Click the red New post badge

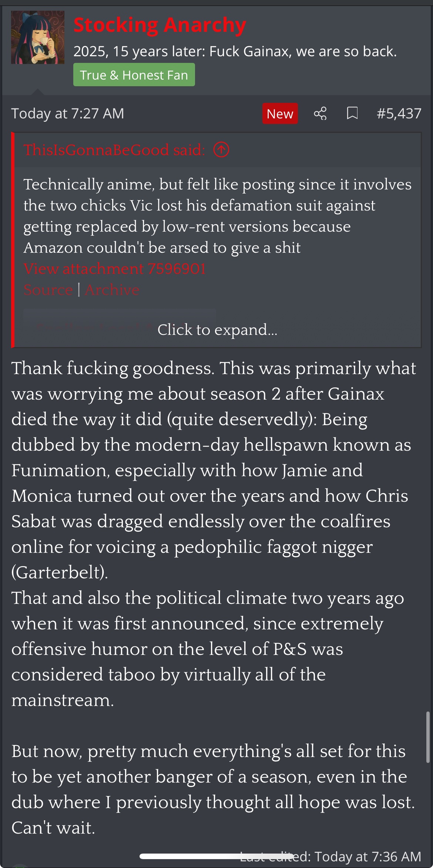280,114
